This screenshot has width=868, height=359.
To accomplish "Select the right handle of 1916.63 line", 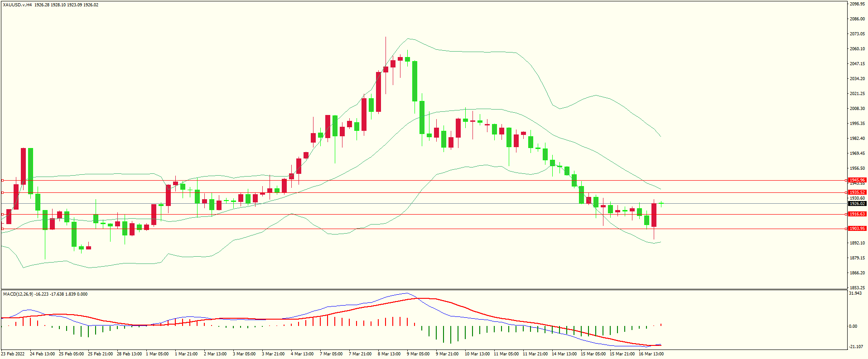I will point(846,214).
